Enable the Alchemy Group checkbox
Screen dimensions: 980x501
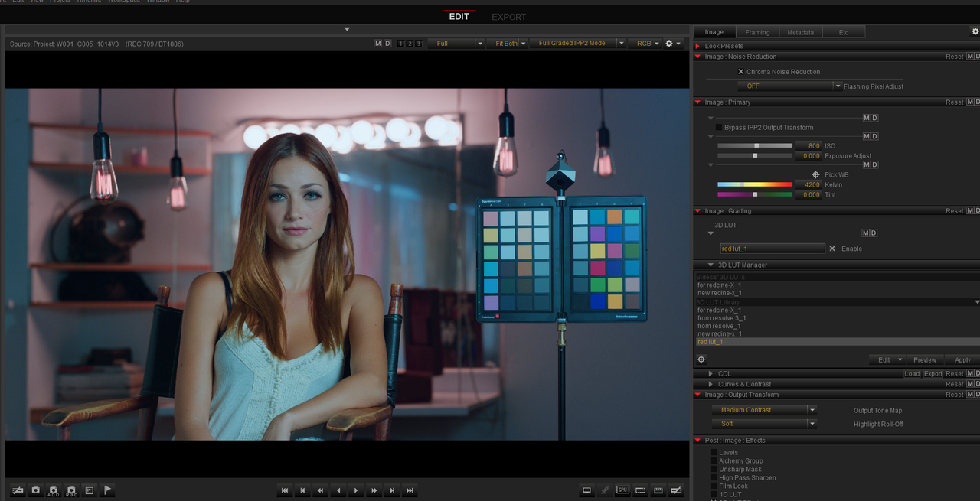click(x=714, y=461)
